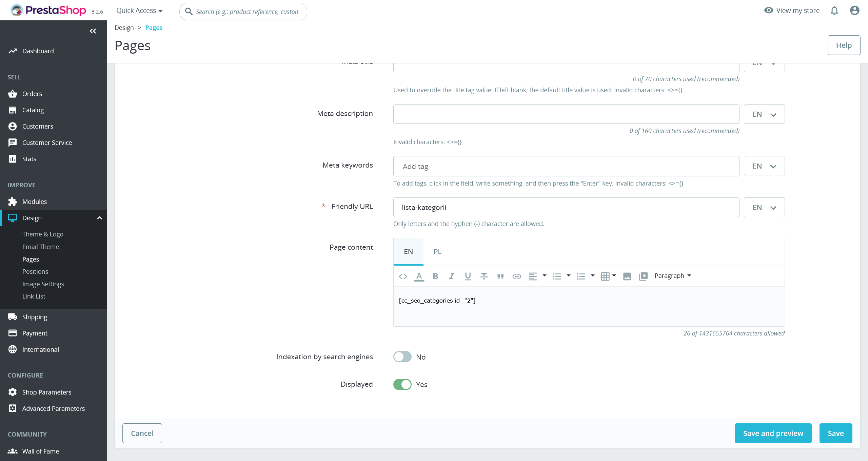
Task: Expand bullet list style arrow
Action: pos(569,275)
